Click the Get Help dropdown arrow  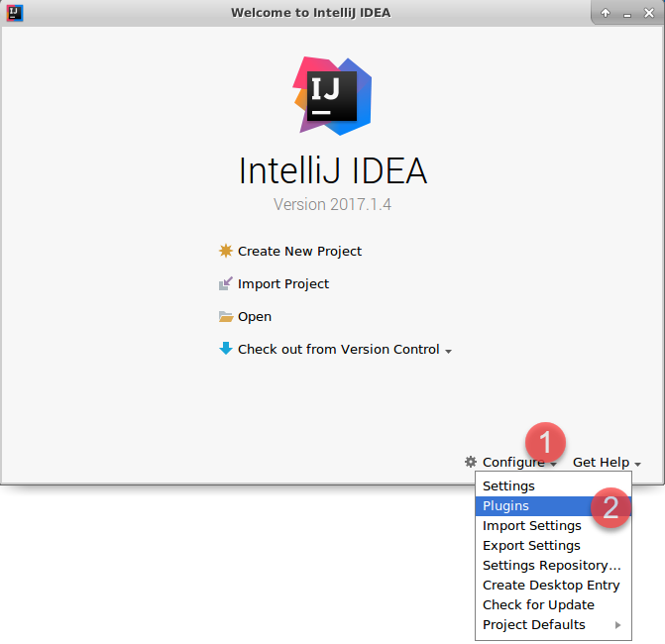[637, 465]
